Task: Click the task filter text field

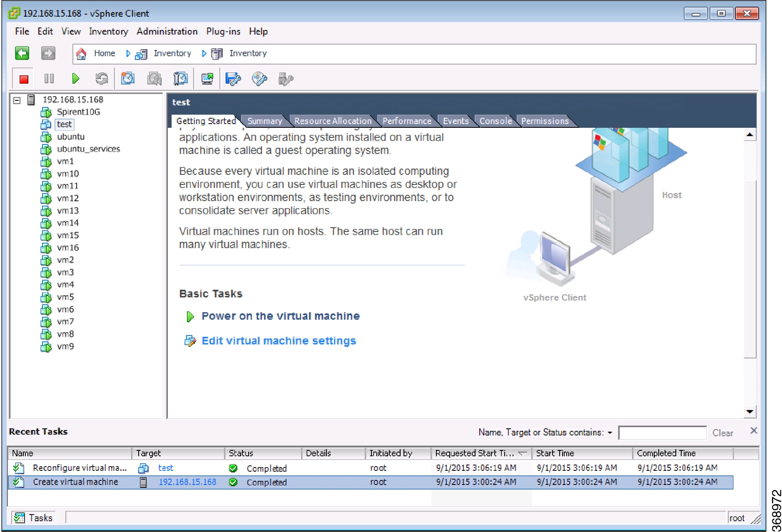Action: click(x=662, y=433)
